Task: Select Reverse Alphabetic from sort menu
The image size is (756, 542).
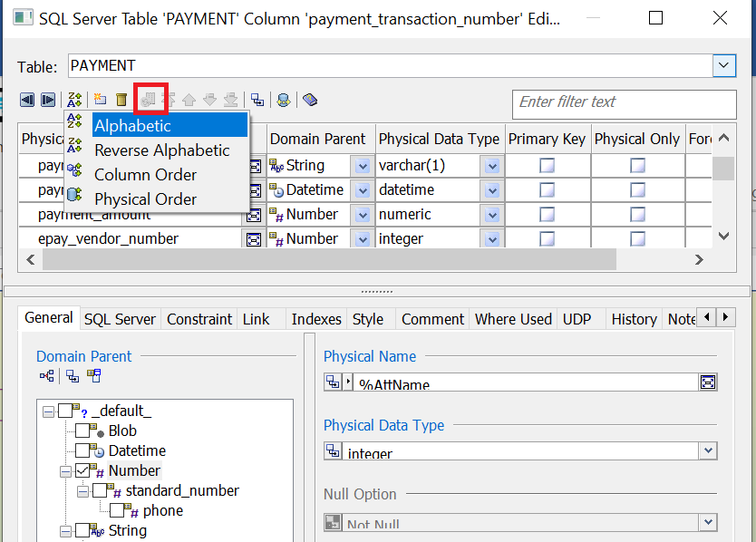Action: point(162,150)
